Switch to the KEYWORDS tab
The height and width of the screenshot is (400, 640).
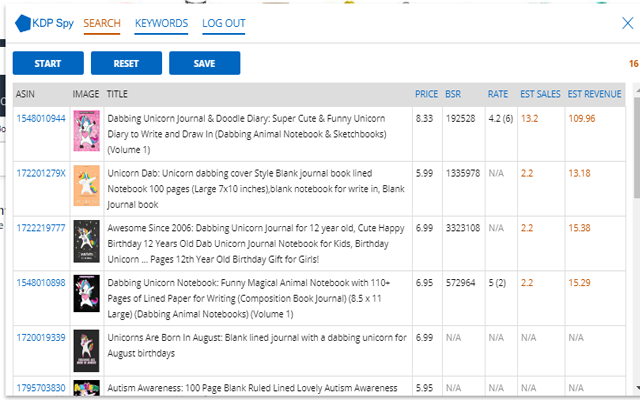pos(161,23)
